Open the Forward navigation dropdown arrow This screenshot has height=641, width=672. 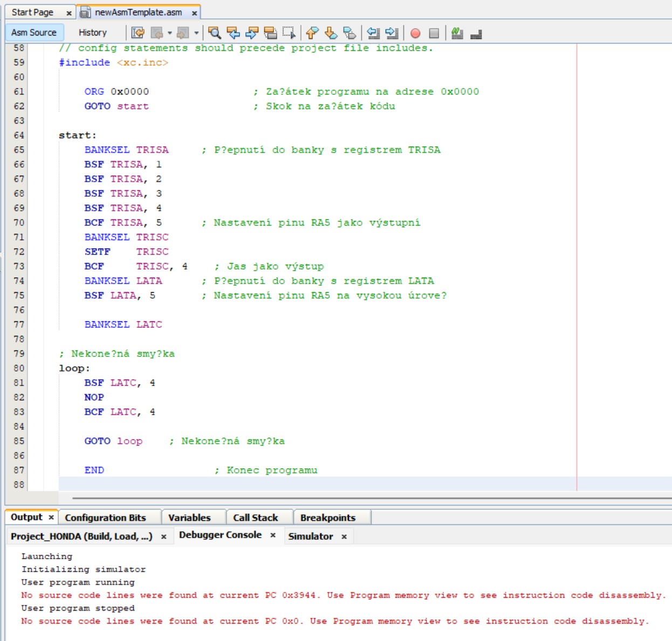tap(196, 33)
